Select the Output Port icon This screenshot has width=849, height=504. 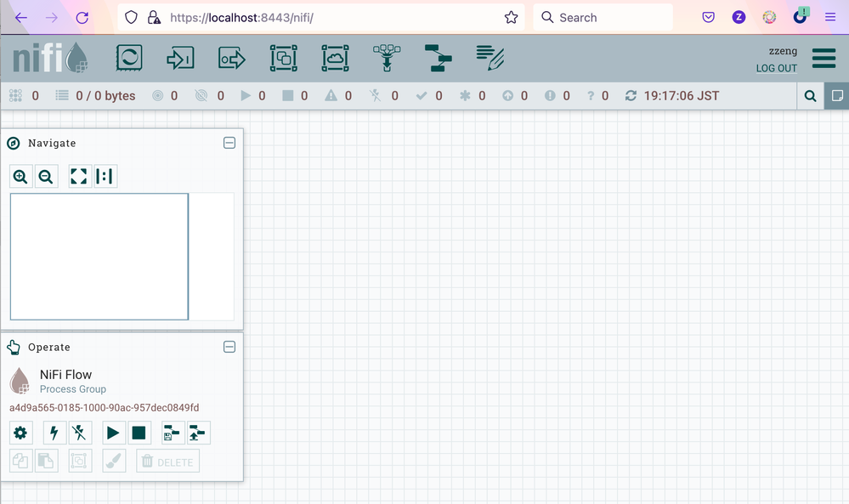point(231,58)
